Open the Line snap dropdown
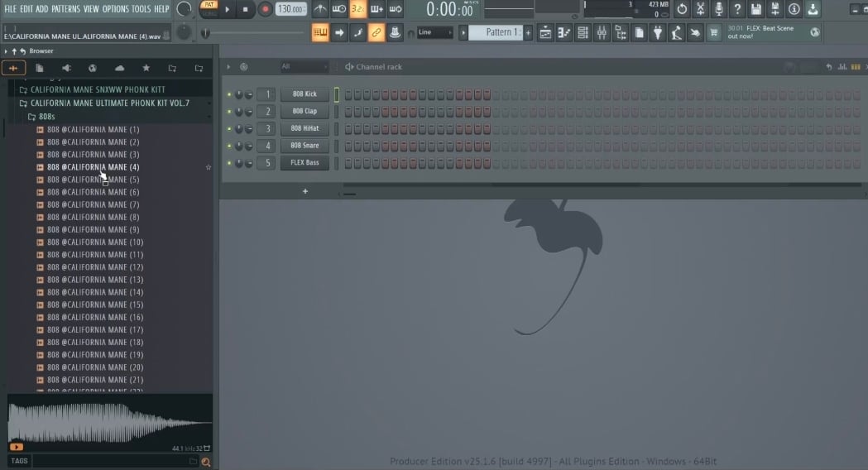Image resolution: width=868 pixels, height=470 pixels. tap(434, 32)
